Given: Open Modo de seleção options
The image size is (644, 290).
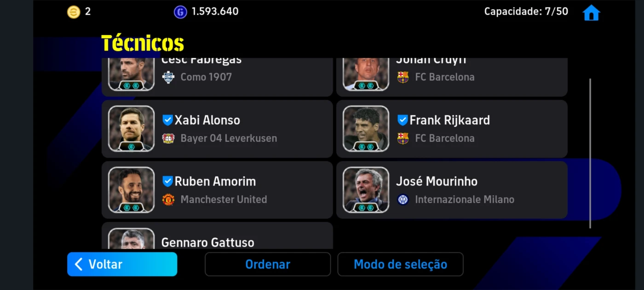Looking at the screenshot, I should pyautogui.click(x=400, y=264).
